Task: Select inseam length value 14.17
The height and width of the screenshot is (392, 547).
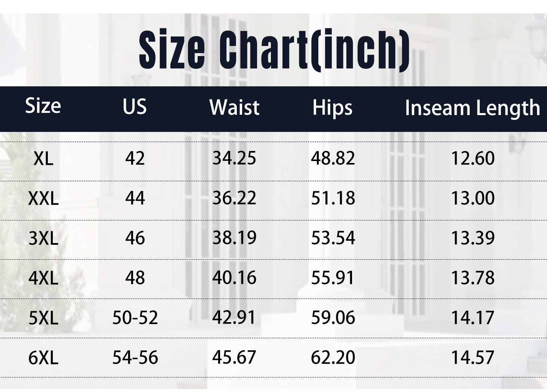Action: (473, 318)
